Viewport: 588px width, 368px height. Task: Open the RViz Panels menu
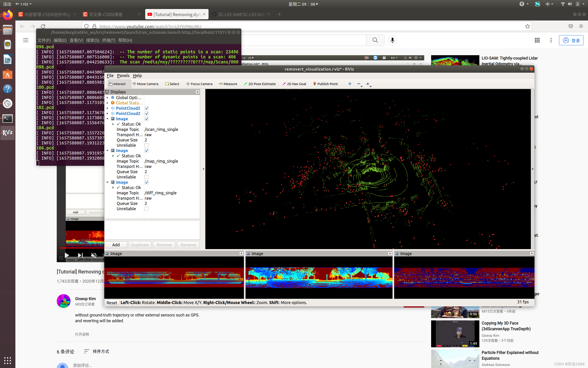coord(123,76)
